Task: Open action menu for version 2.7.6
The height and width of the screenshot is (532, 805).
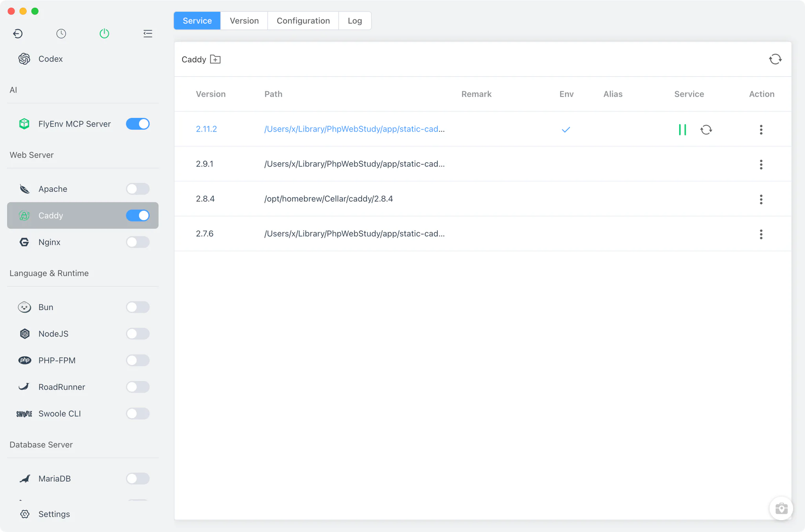Action: click(x=761, y=235)
